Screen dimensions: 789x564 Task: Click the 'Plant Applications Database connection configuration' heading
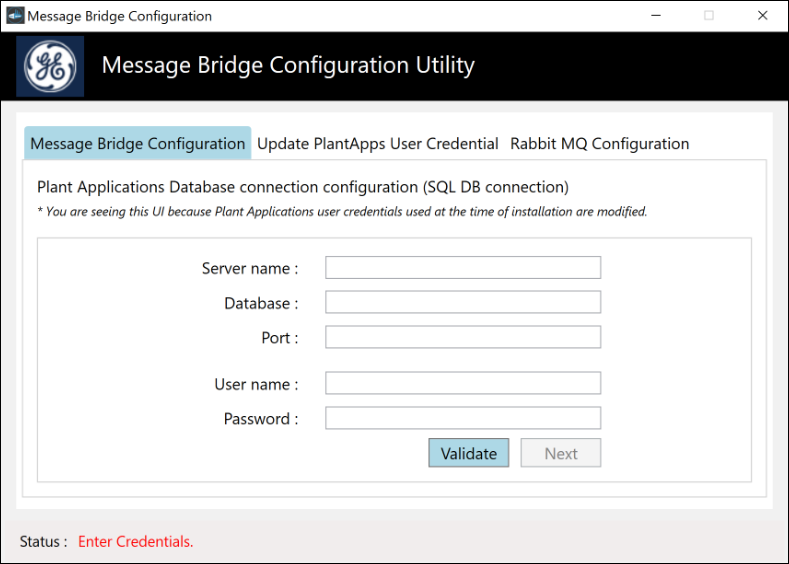point(302,187)
